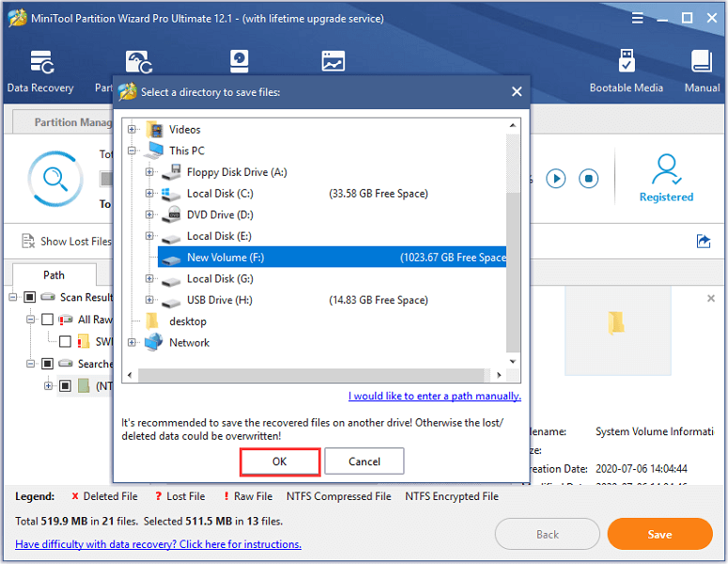Click the space analyzer toolbar icon
The height and width of the screenshot is (564, 728).
tap(333, 61)
